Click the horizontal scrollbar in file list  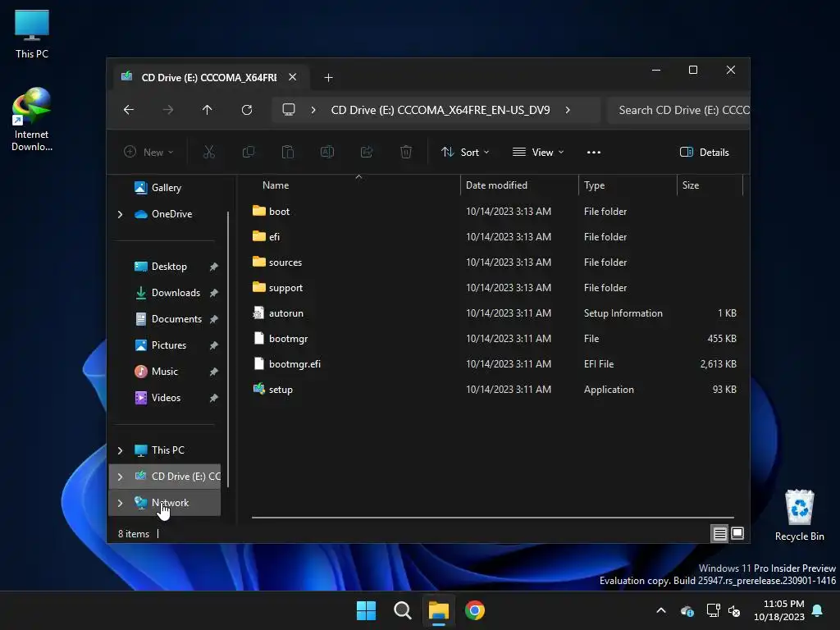coord(493,518)
